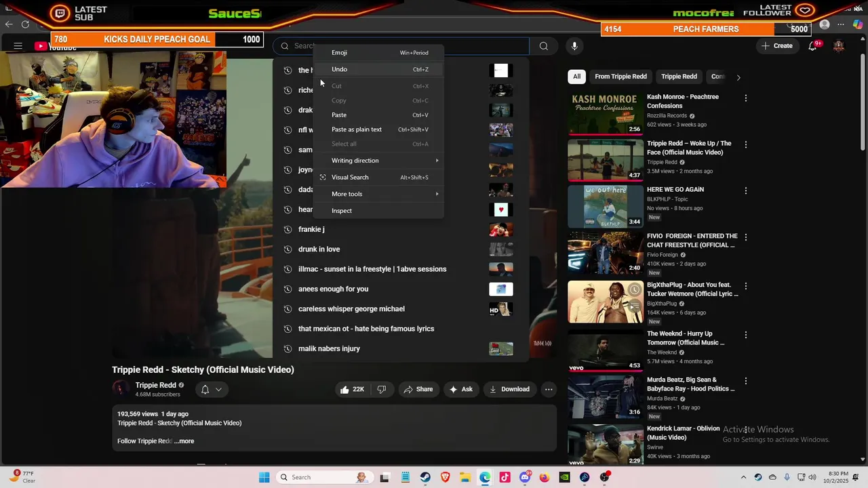Select suggestion 'malik nabers injury'
868x488 pixels.
pyautogui.click(x=401, y=348)
